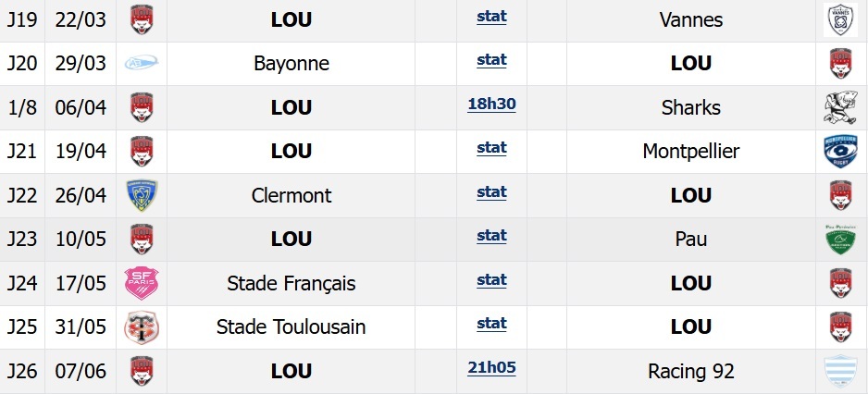
Task: Click the Stade Toulousain team name
Action: [x=291, y=327]
